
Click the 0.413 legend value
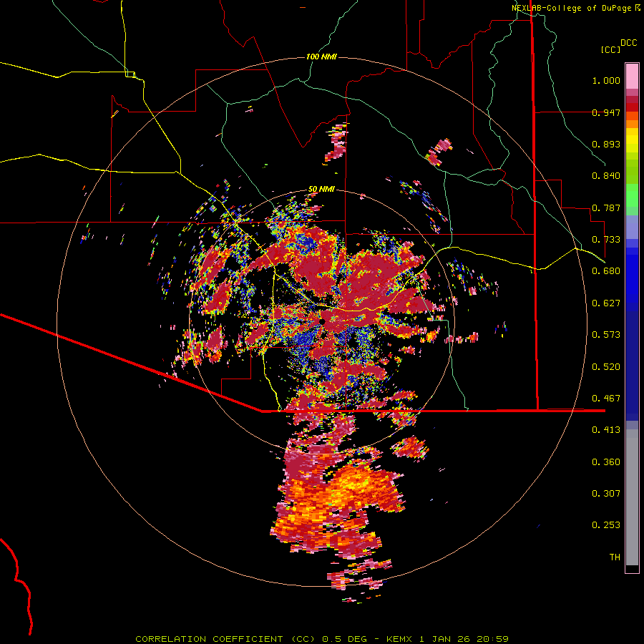click(x=606, y=430)
